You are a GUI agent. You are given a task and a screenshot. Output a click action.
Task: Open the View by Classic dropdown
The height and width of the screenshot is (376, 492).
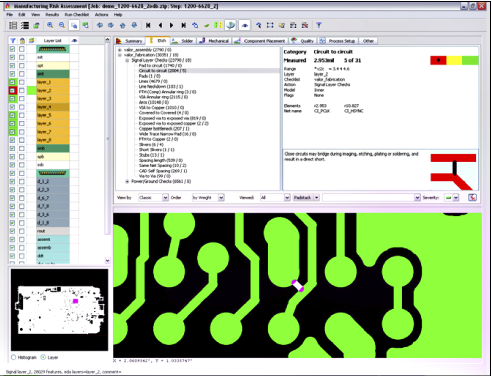(153, 197)
